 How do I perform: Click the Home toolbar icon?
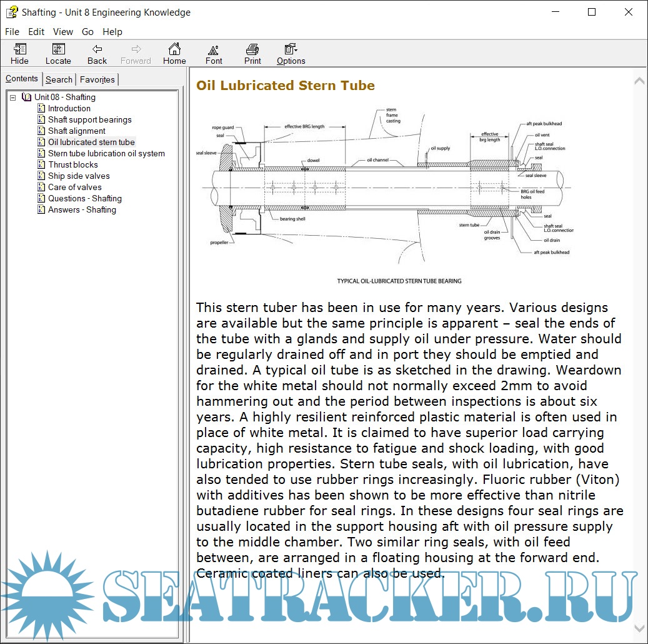(x=174, y=50)
